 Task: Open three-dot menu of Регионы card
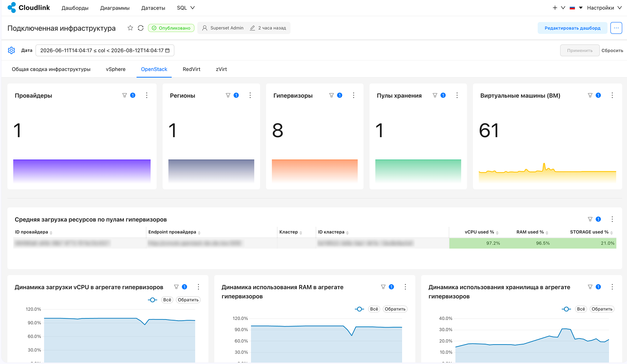coord(250,95)
